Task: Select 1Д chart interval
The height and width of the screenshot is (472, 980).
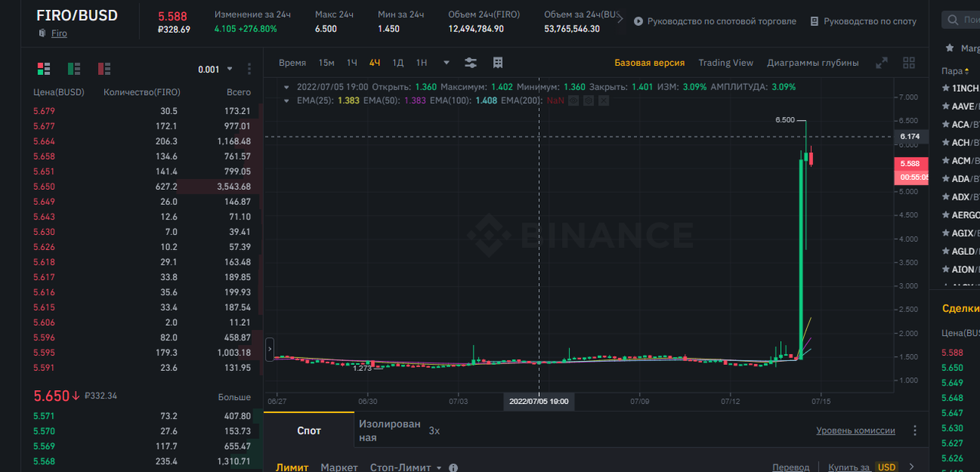Action: pos(397,63)
